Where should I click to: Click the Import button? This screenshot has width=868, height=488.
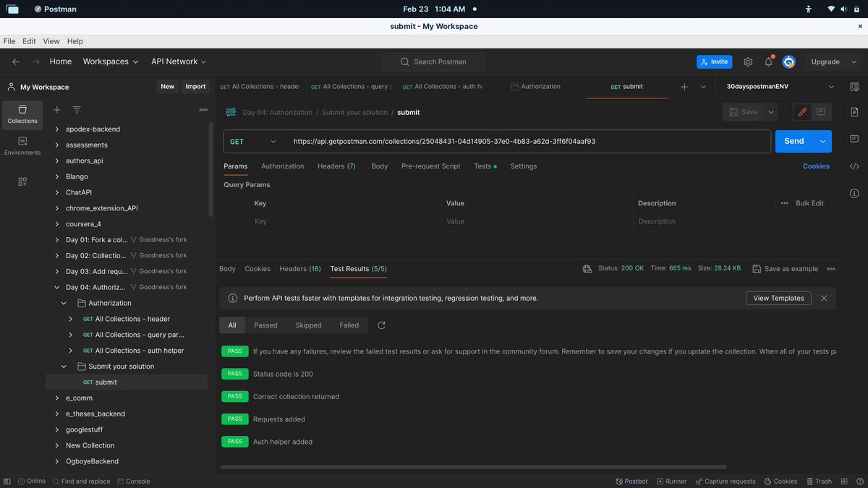pyautogui.click(x=195, y=86)
